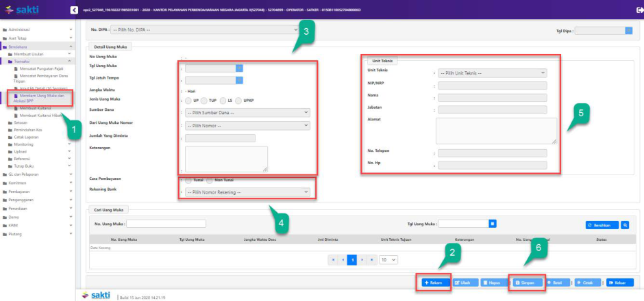Click the magnifier search icon button
The width and height of the screenshot is (644, 301).
click(x=625, y=224)
